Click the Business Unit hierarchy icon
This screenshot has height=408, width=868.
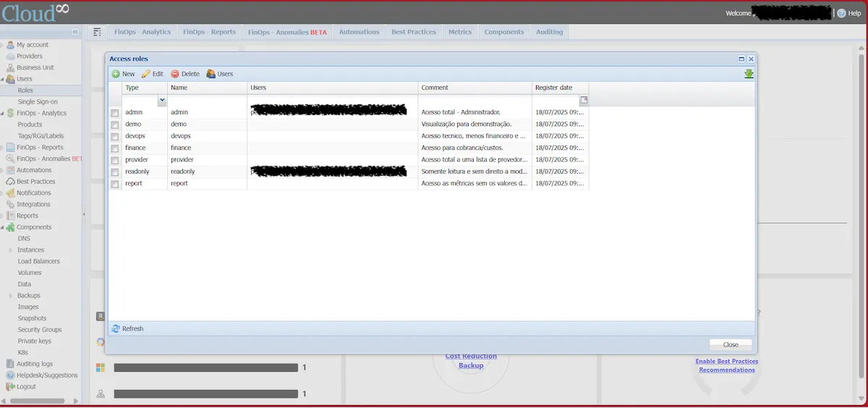tap(10, 67)
